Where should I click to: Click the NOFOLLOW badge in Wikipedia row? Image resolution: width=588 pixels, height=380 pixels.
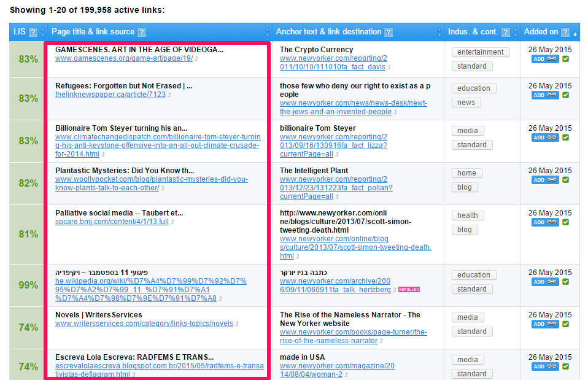(x=408, y=290)
